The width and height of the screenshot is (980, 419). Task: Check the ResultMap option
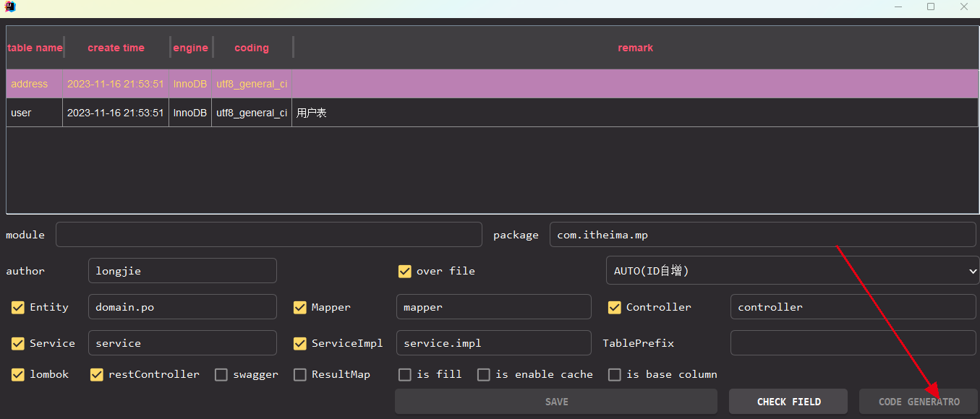pyautogui.click(x=300, y=375)
